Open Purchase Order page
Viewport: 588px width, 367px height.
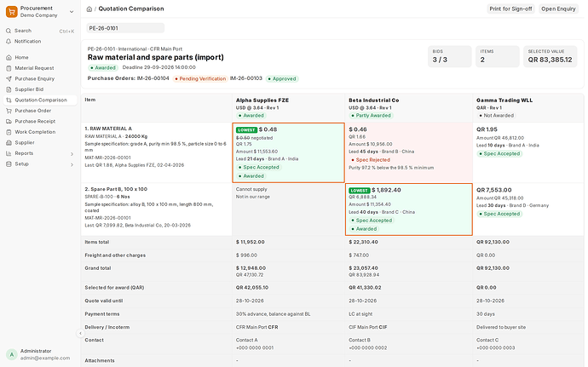tap(40, 111)
